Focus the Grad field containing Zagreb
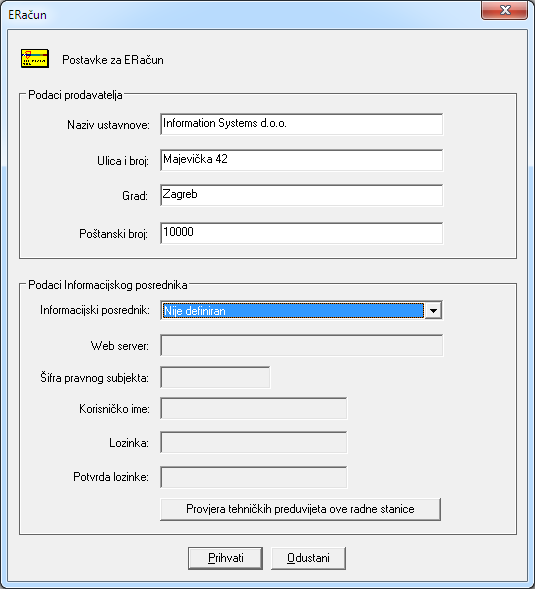The image size is (535, 589). coord(301,195)
